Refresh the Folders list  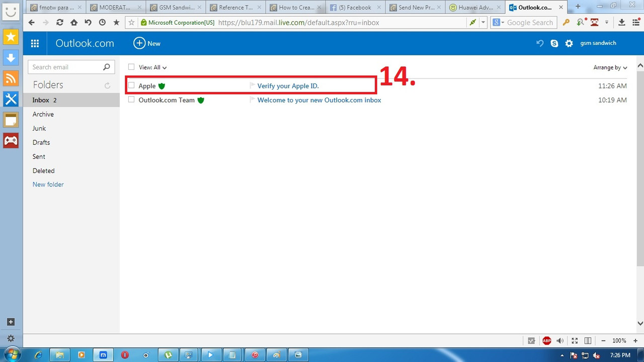107,85
